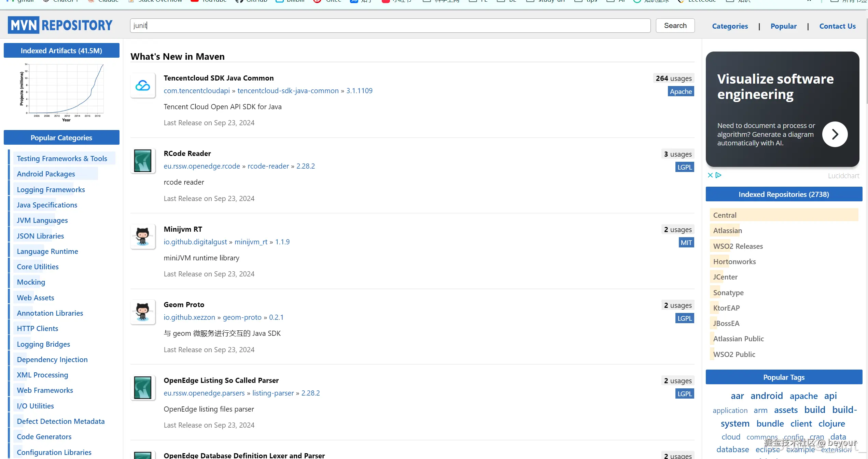The height and width of the screenshot is (459, 868).
Task: Open the android popular tag
Action: click(x=767, y=396)
